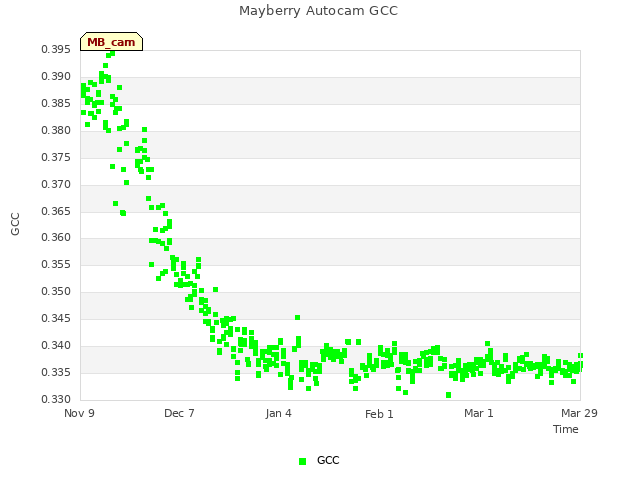The image size is (640, 480).
Task: Click the y-axis label 0.335
Action: point(56,372)
